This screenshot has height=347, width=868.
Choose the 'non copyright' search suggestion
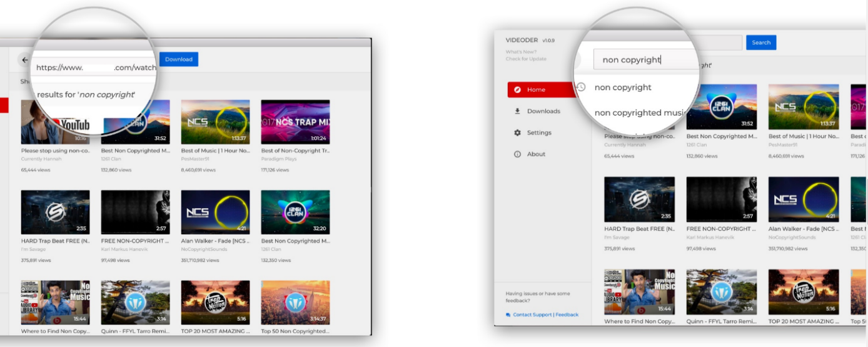pyautogui.click(x=623, y=88)
